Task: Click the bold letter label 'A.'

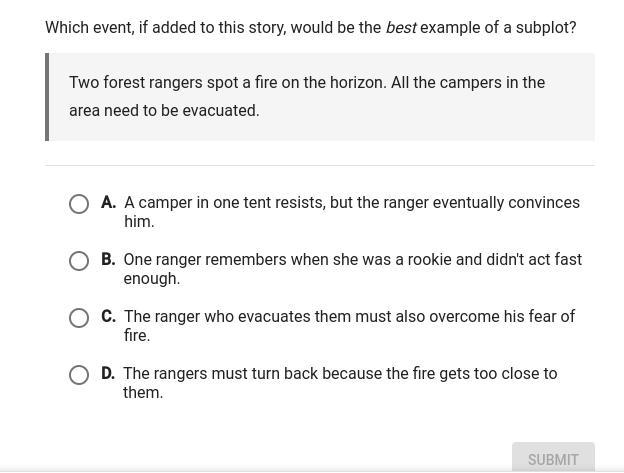Action: 109,202
